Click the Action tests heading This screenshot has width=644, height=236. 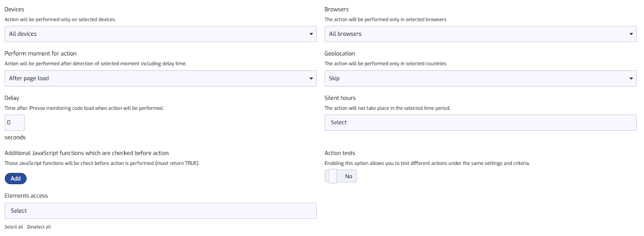(x=340, y=153)
